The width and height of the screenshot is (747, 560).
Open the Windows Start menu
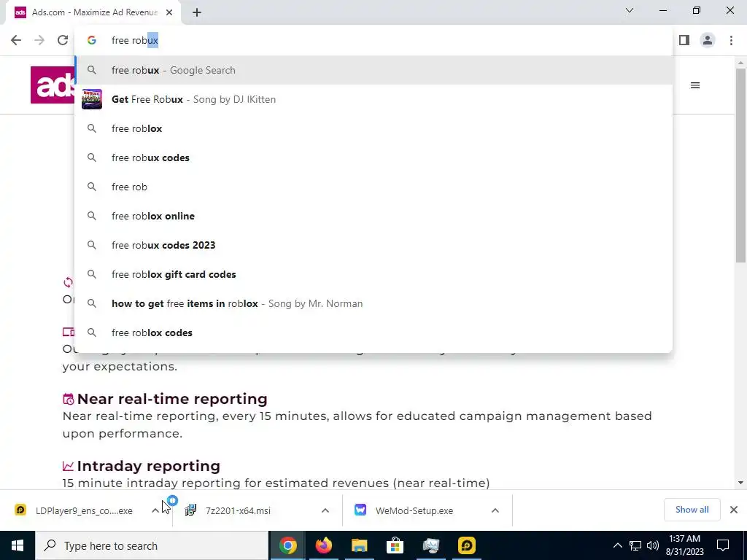click(18, 545)
